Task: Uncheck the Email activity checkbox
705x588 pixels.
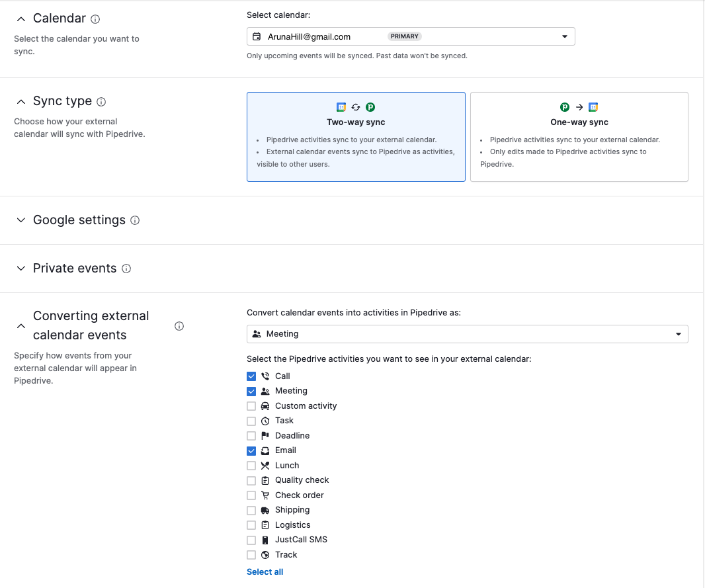Action: coord(251,450)
